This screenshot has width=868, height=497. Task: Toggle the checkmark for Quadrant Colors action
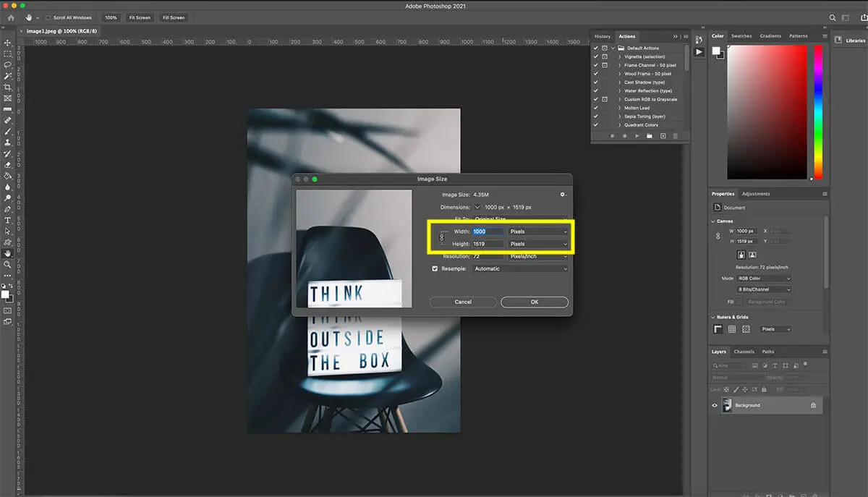click(596, 125)
